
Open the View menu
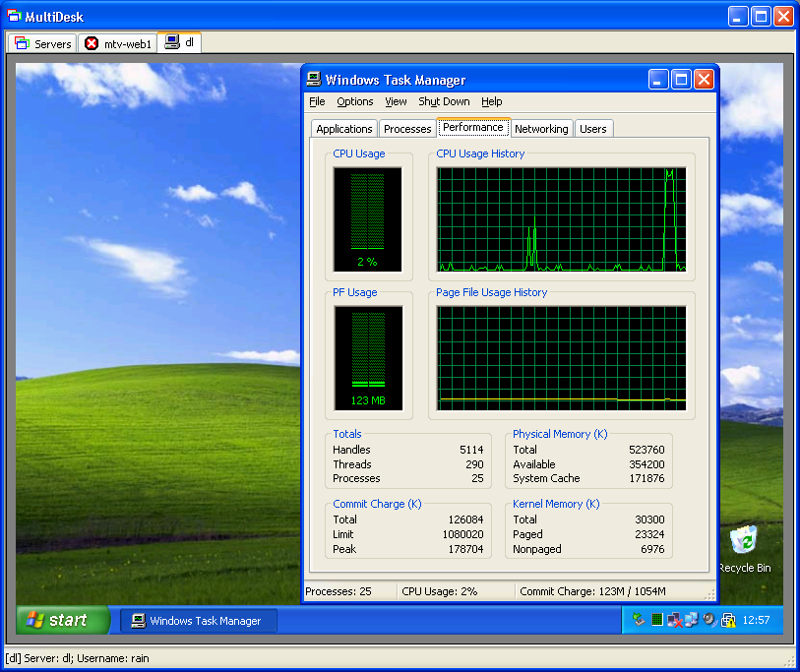pyautogui.click(x=396, y=101)
